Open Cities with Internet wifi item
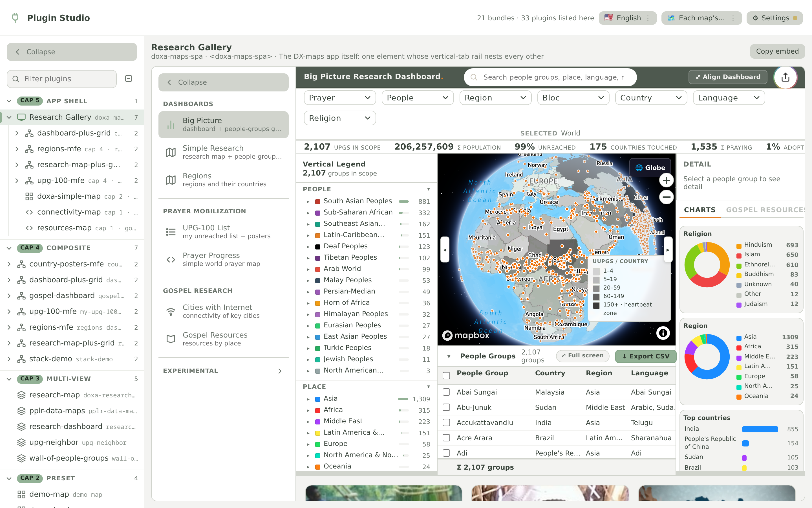812x508 pixels. pyautogui.click(x=224, y=312)
